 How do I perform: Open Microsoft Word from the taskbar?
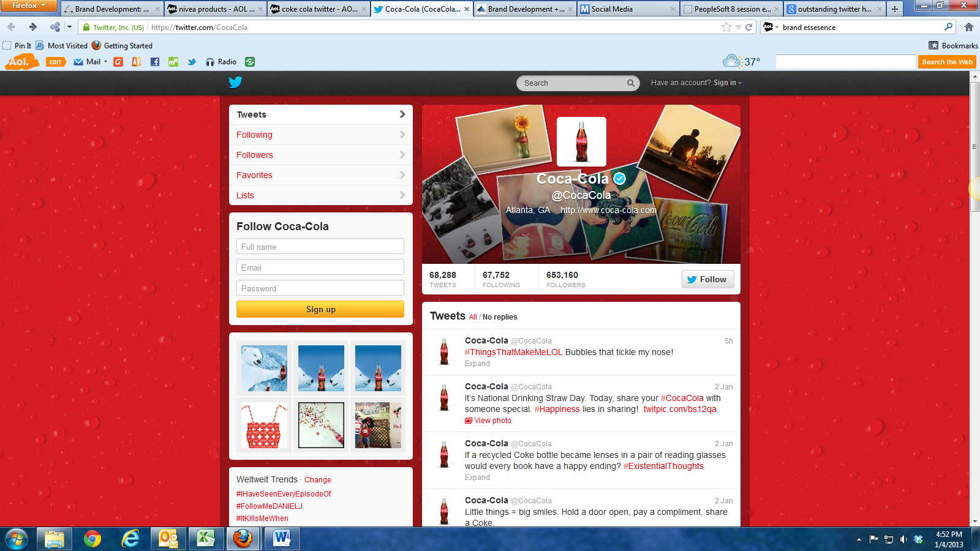(281, 539)
